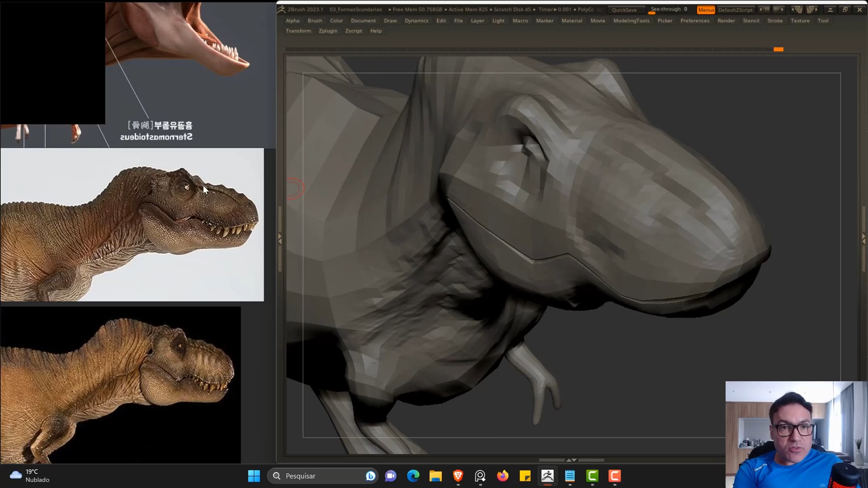Screen dimensions: 868x488
Task: Open Brave browser from the taskbar
Action: (458, 476)
